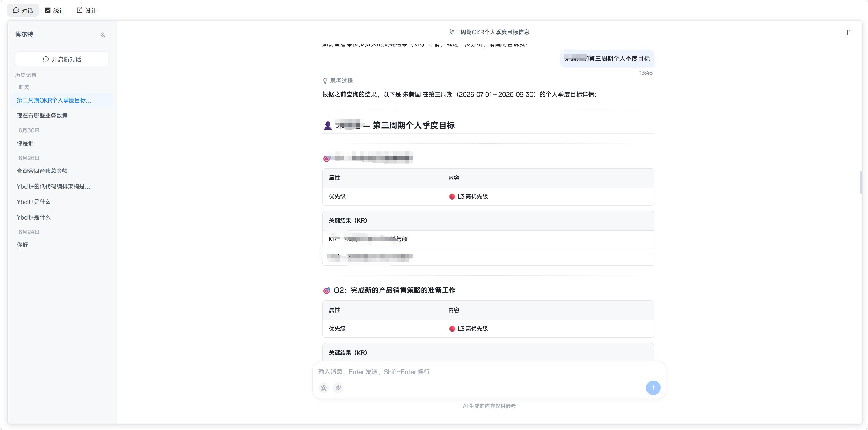
Task: Switch to the 对话 tab
Action: [23, 10]
